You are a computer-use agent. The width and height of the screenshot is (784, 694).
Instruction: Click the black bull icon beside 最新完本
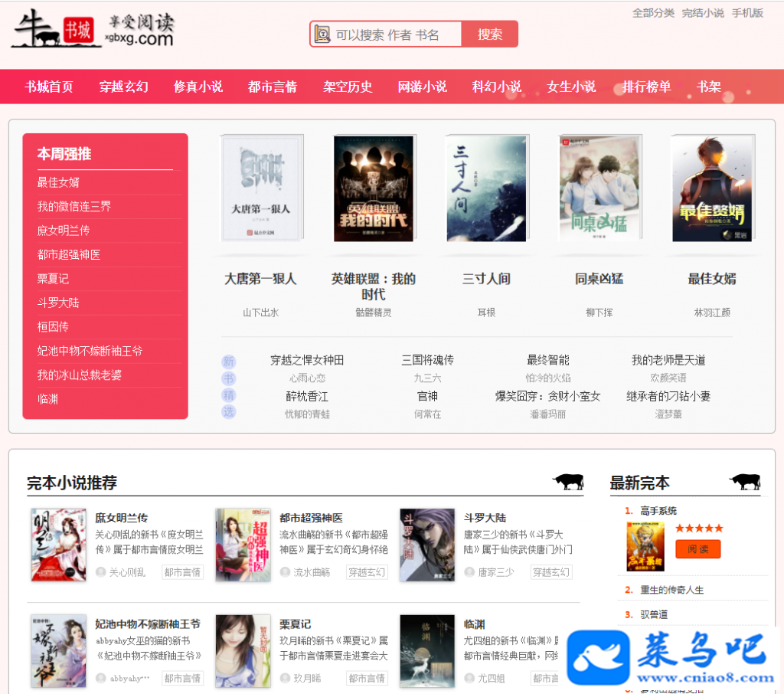coord(745,481)
